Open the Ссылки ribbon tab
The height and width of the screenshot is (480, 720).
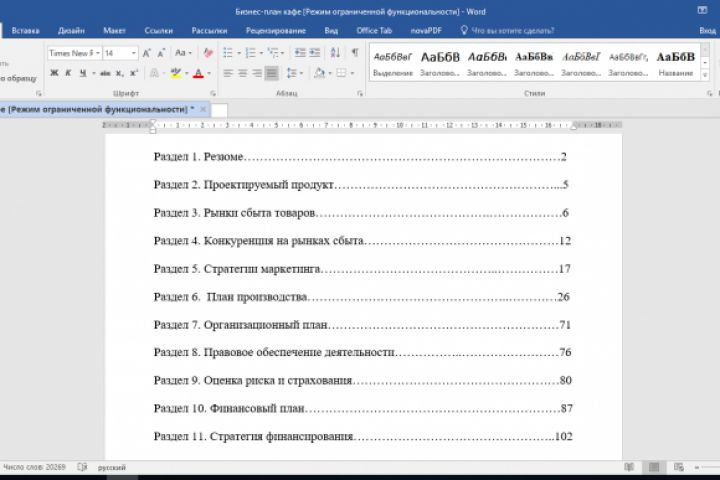tap(158, 30)
